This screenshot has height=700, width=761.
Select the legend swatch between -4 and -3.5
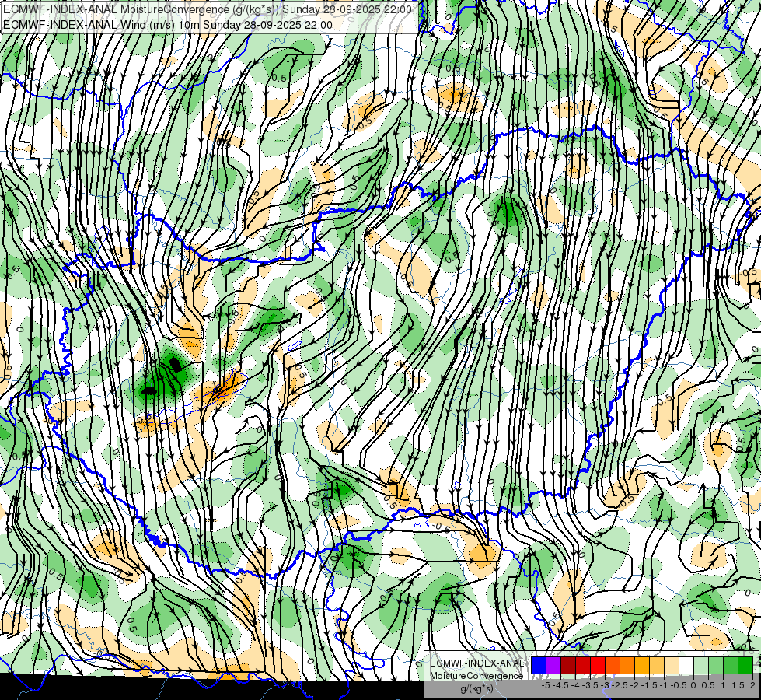pos(583,666)
